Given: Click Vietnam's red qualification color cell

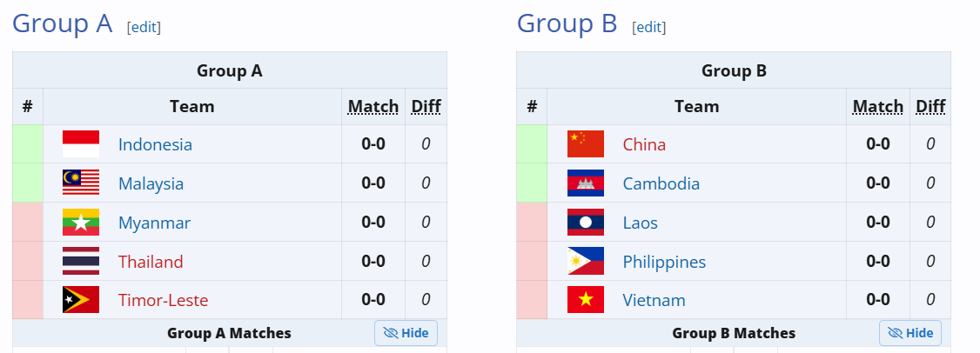Looking at the screenshot, I should tap(532, 300).
